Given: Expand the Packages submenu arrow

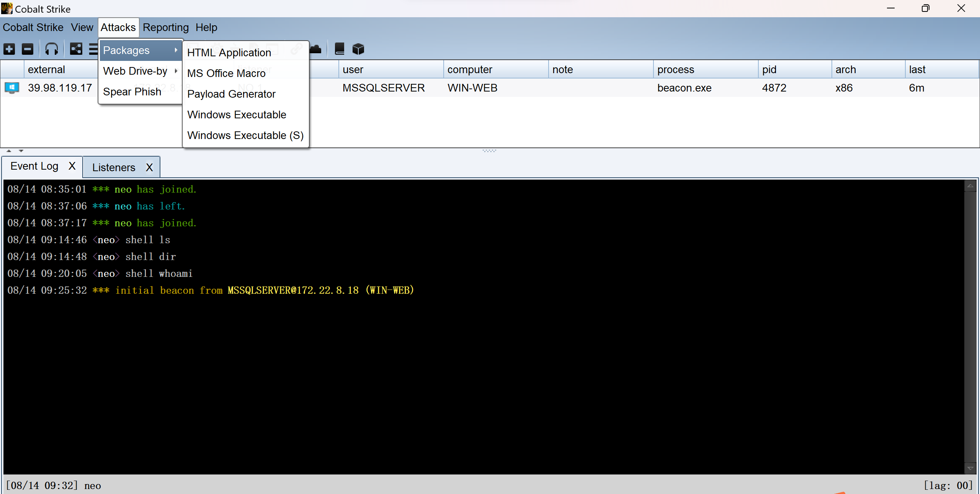Looking at the screenshot, I should click(176, 50).
